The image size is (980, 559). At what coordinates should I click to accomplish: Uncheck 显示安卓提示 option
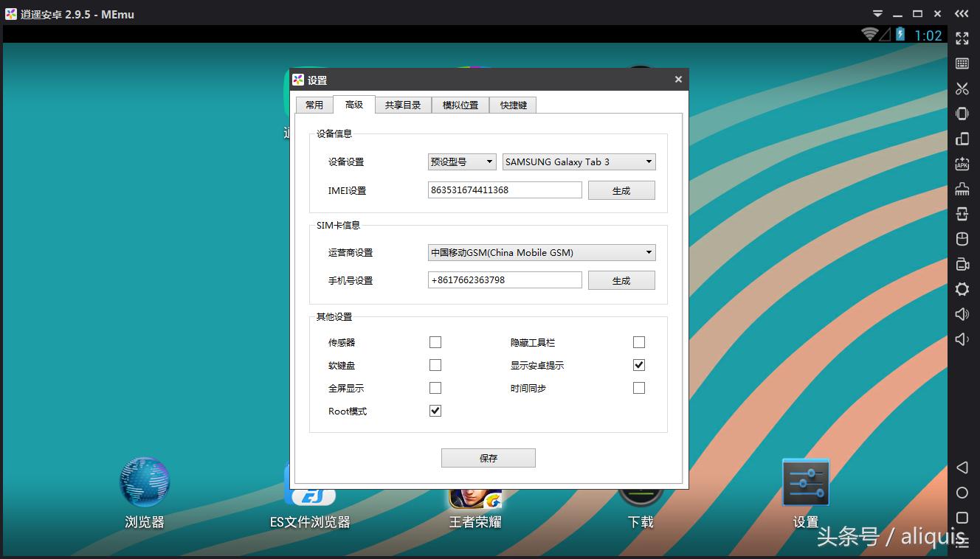(x=638, y=364)
